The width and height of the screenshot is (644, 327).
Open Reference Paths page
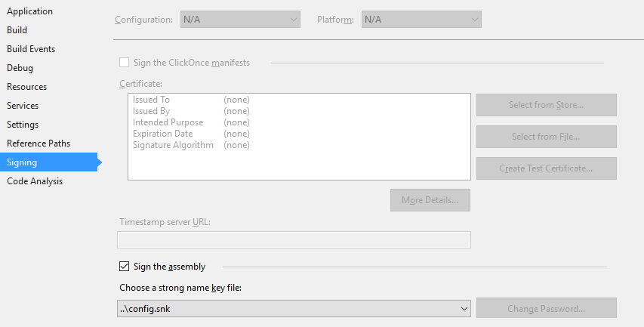coord(39,143)
